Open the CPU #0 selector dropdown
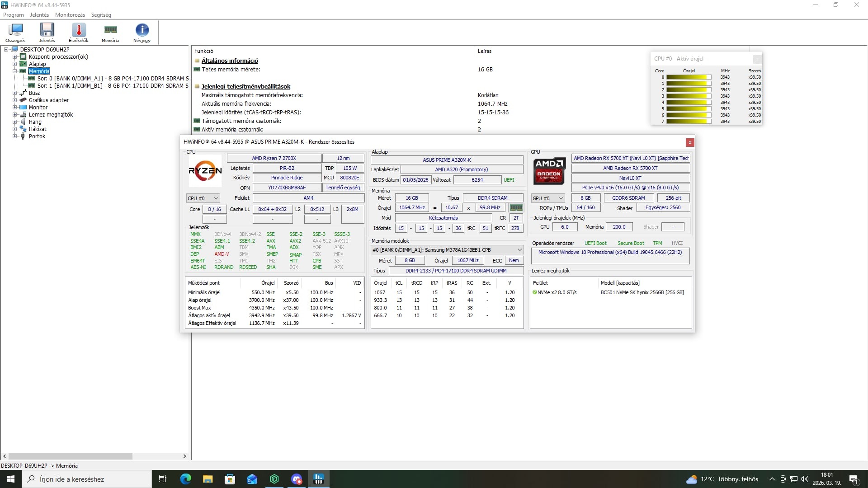The width and height of the screenshot is (868, 488). coord(203,198)
